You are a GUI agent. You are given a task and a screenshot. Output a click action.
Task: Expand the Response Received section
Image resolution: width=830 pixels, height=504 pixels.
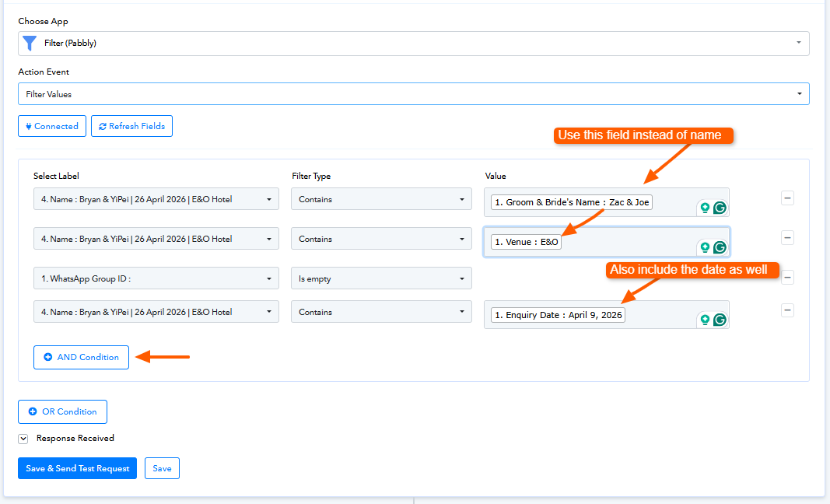click(x=23, y=439)
